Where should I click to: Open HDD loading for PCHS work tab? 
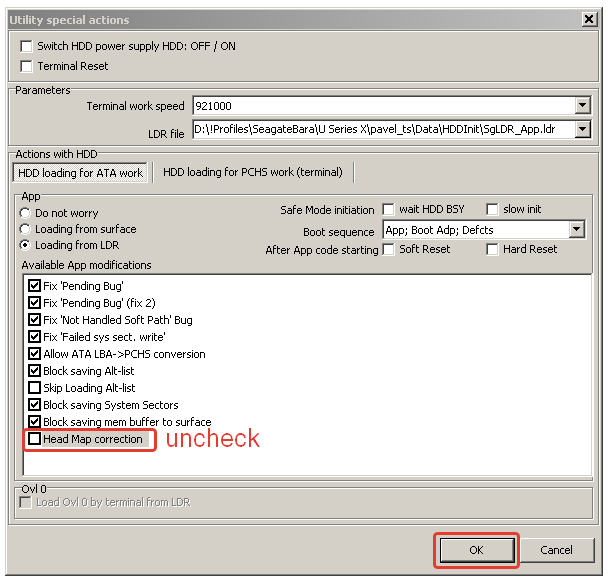252,172
